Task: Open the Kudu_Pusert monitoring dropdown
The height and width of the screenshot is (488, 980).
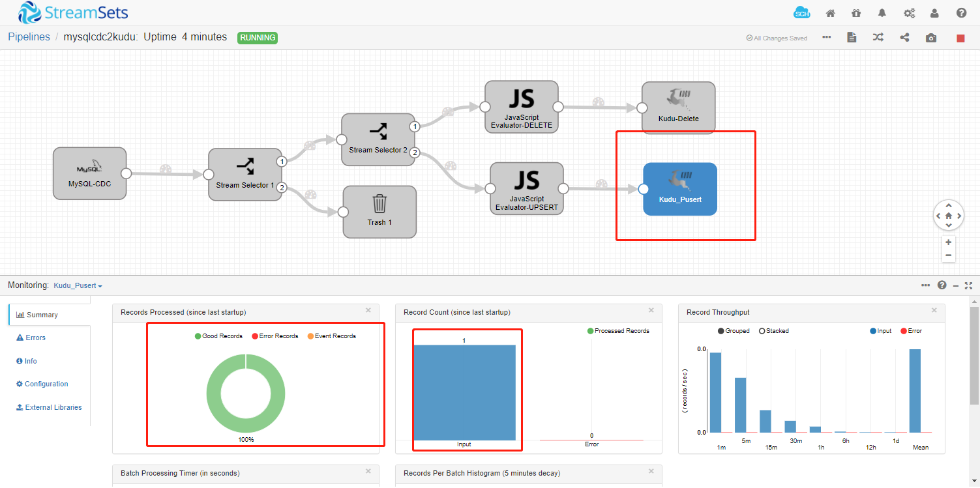Action: pyautogui.click(x=78, y=285)
